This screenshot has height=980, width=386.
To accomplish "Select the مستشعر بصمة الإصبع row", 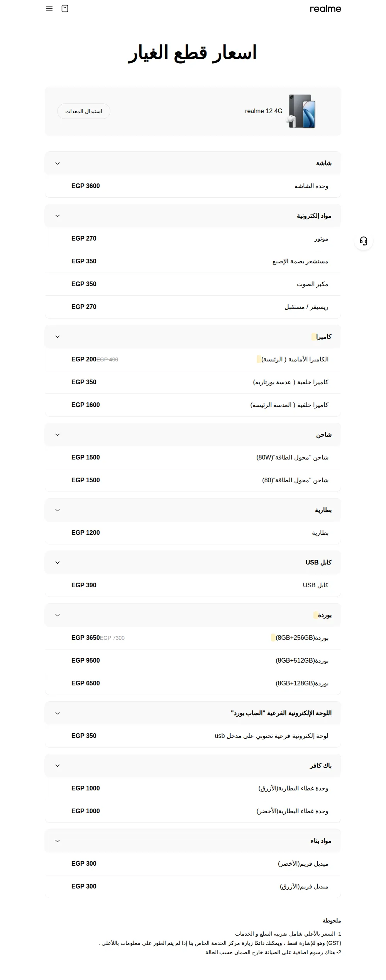I will click(x=193, y=261).
